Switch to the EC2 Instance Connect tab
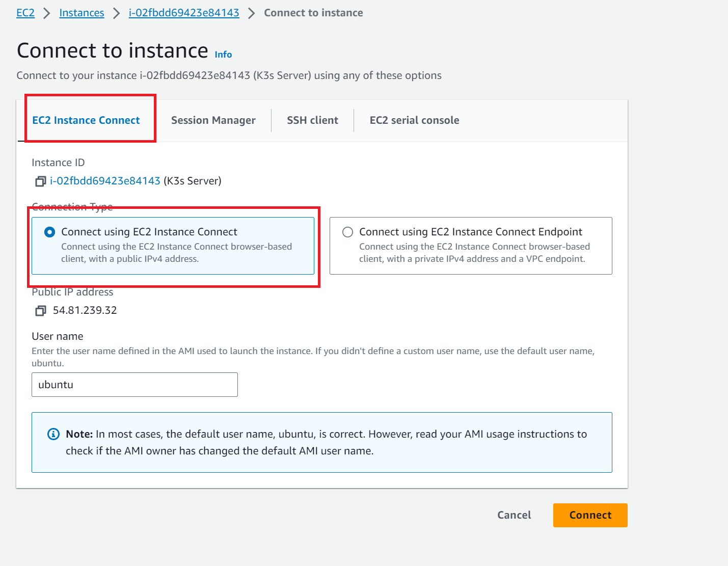Screen dimensions: 728x566 [86, 120]
